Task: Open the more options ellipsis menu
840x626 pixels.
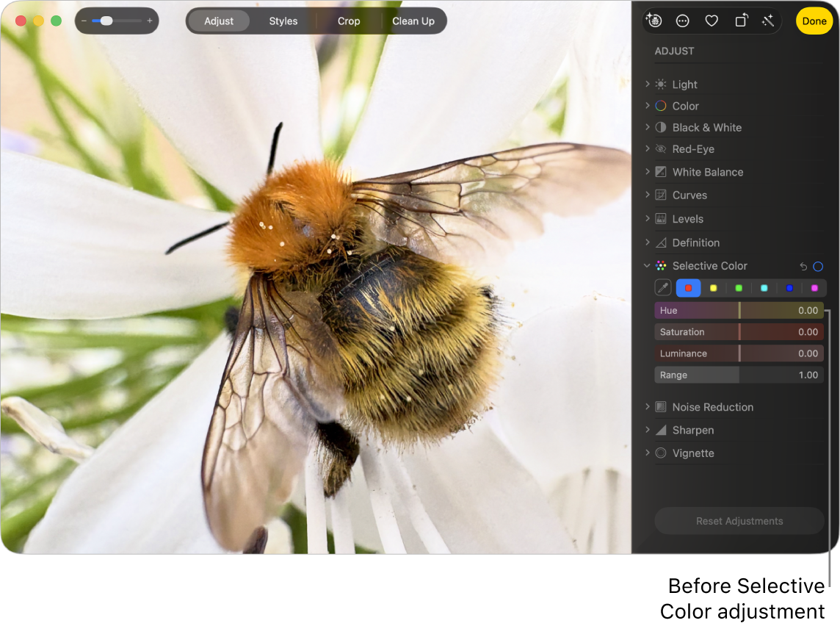Action: [x=683, y=21]
